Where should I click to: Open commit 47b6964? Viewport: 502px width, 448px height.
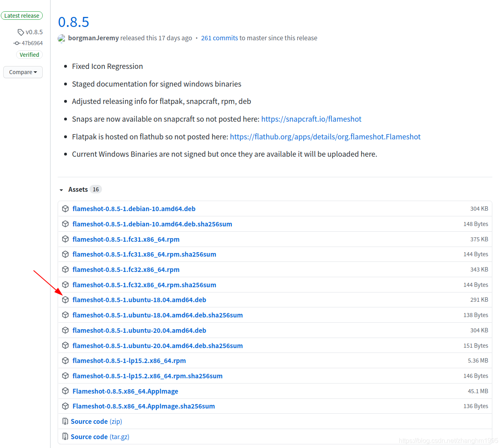point(32,43)
